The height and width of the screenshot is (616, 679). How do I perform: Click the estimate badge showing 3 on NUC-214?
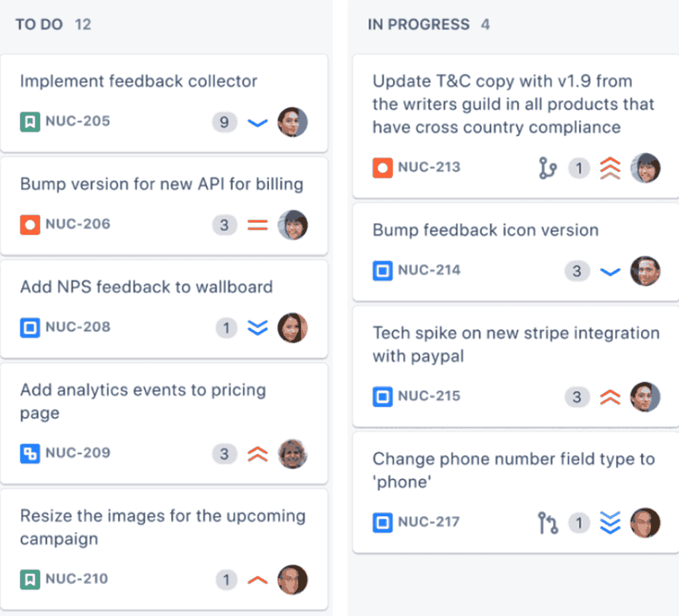pyautogui.click(x=576, y=271)
